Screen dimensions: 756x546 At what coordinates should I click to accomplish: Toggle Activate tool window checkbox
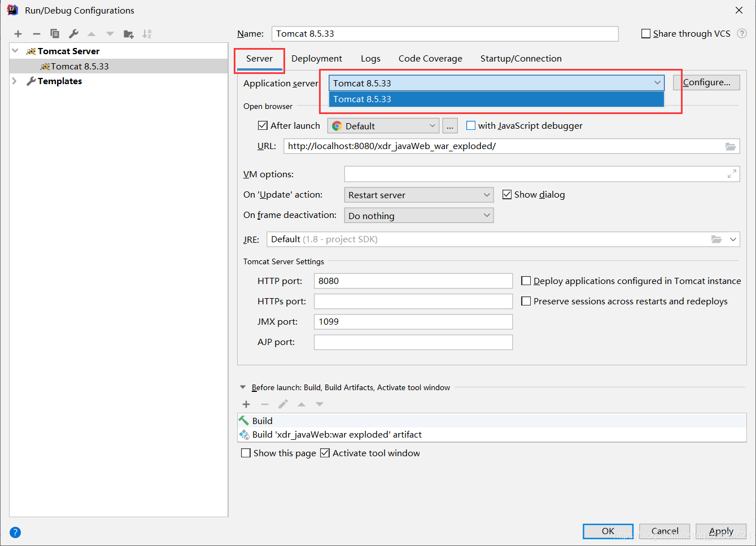point(325,453)
